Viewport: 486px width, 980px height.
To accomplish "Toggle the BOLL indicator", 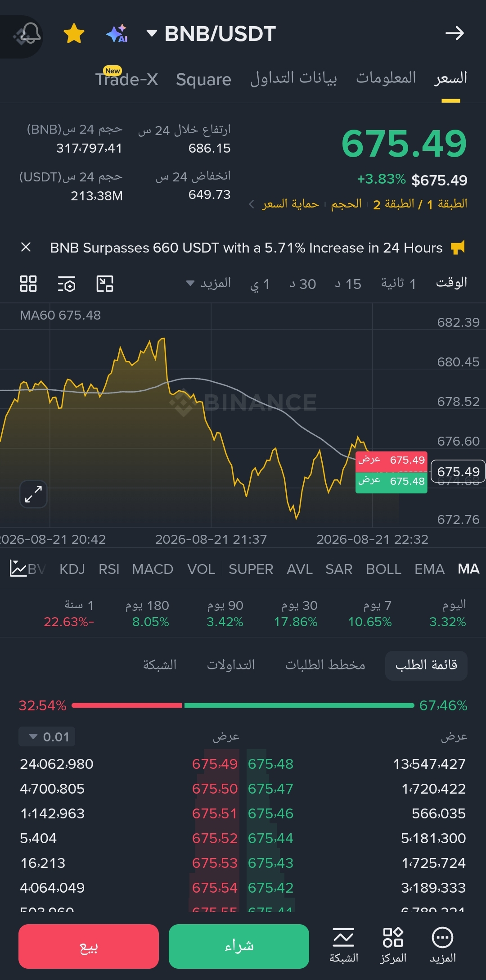I will [x=383, y=569].
